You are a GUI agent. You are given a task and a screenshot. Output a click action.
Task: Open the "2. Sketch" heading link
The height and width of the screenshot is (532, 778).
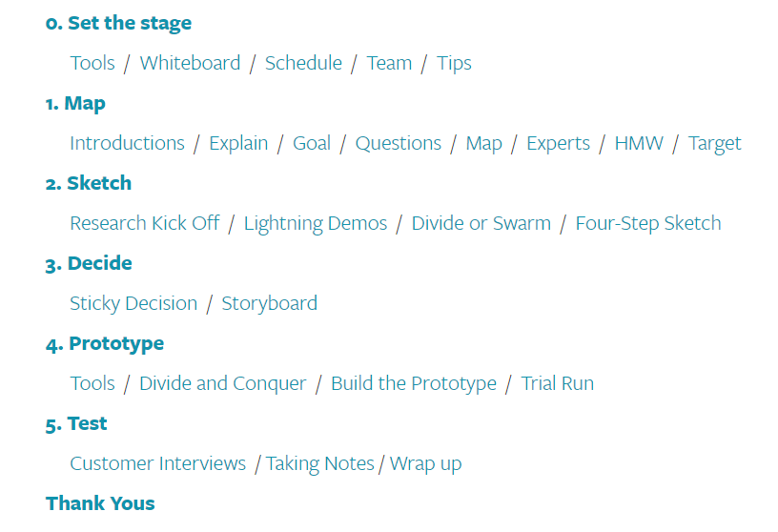88,183
